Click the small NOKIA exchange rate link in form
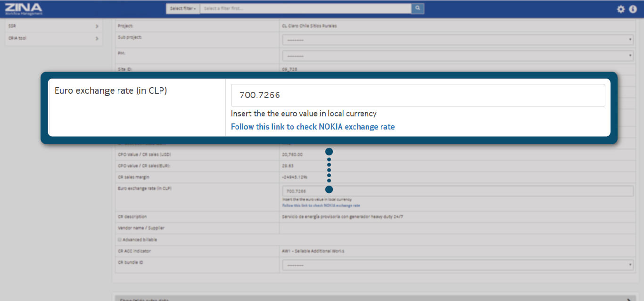 click(321, 206)
